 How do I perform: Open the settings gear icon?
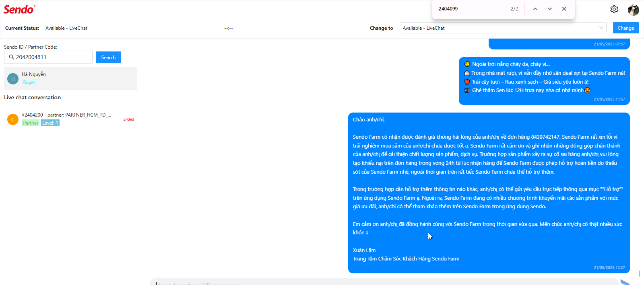tap(614, 9)
